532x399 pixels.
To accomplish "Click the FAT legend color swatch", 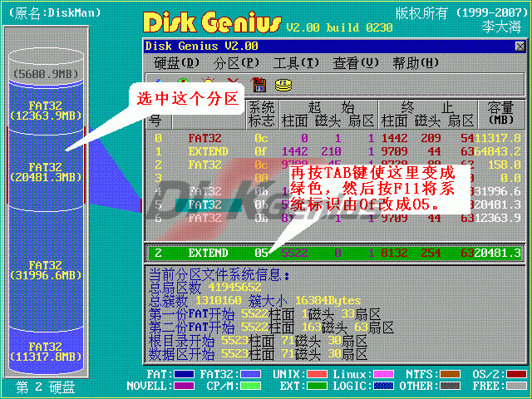I will click(x=184, y=374).
